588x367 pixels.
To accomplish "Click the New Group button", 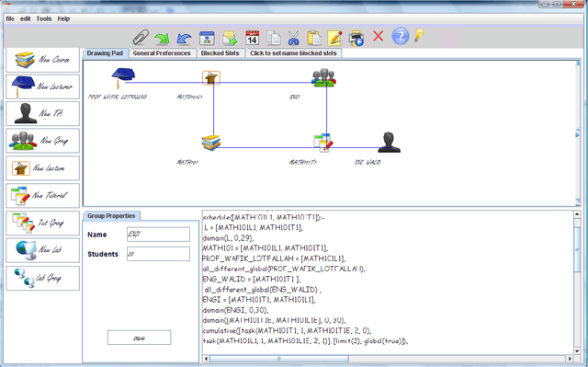I will pyautogui.click(x=43, y=141).
